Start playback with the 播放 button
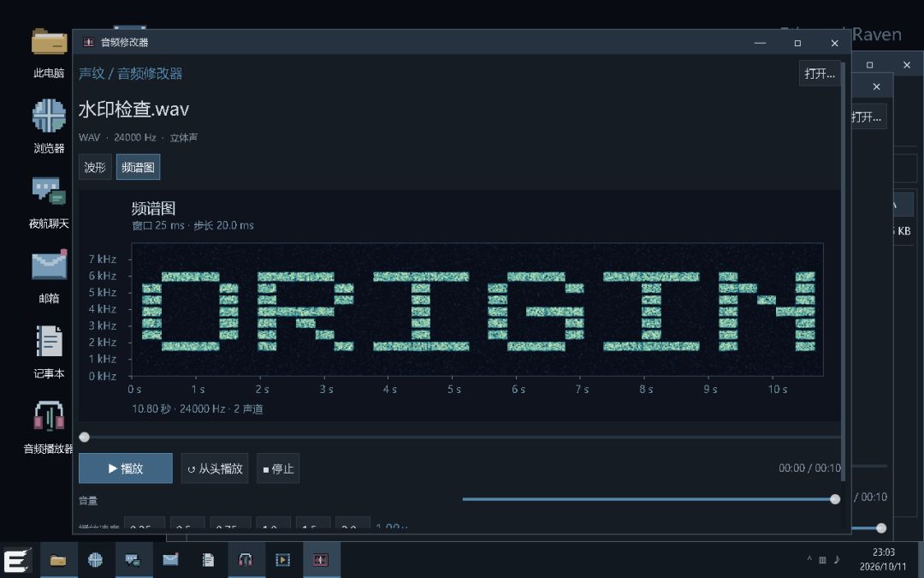The width and height of the screenshot is (924, 578). (x=126, y=468)
